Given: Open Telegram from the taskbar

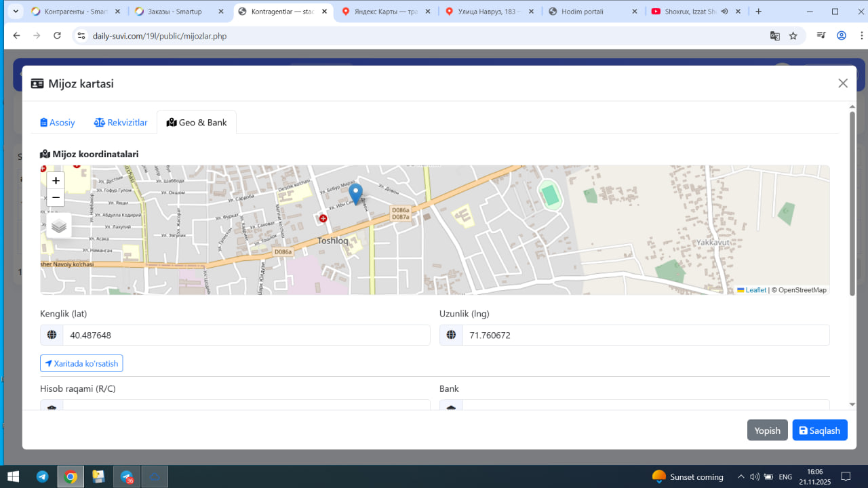Looking at the screenshot, I should click(x=42, y=476).
